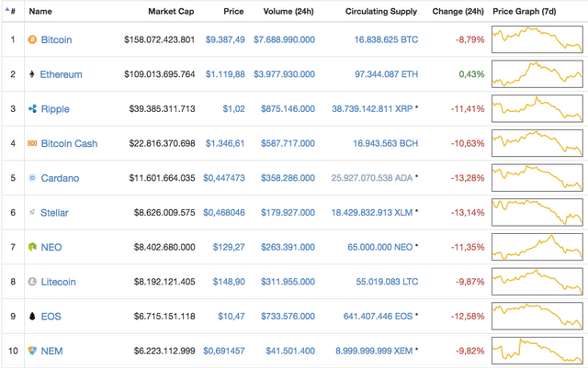This screenshot has width=588, height=368.
Task: Click supply 97.344.087 ETH
Action: [x=386, y=74]
